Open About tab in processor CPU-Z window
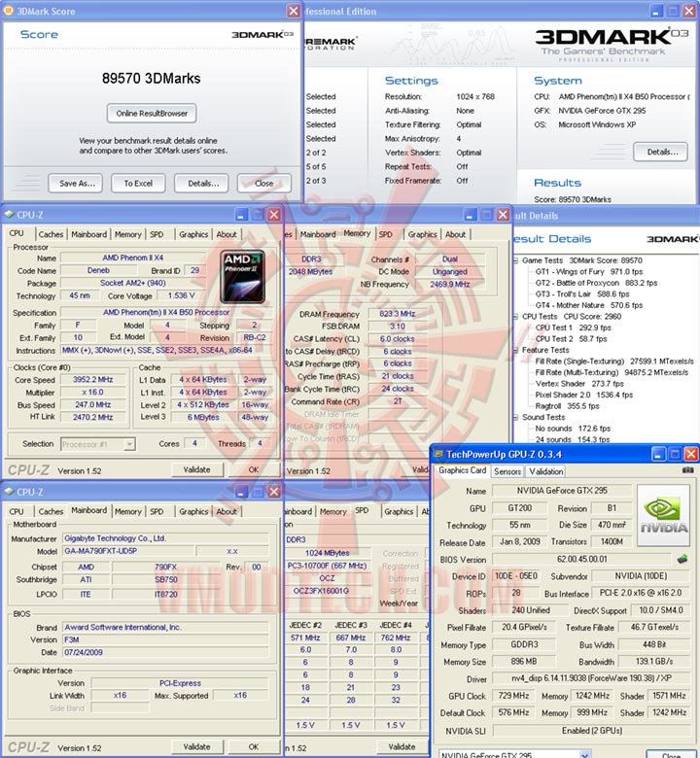Image resolution: width=700 pixels, height=758 pixels. [x=227, y=234]
